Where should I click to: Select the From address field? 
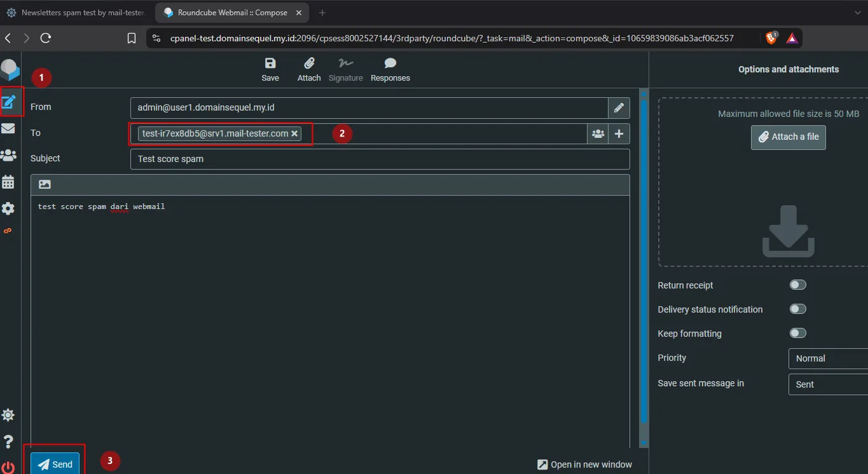point(369,108)
